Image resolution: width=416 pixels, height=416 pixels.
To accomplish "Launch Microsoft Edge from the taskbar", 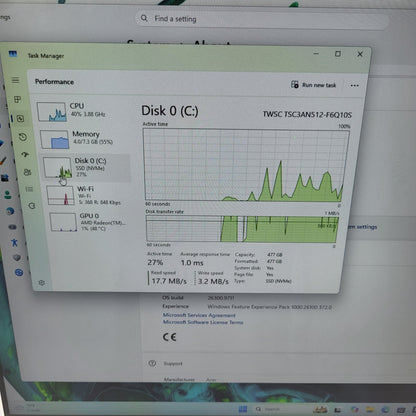I will (385, 410).
